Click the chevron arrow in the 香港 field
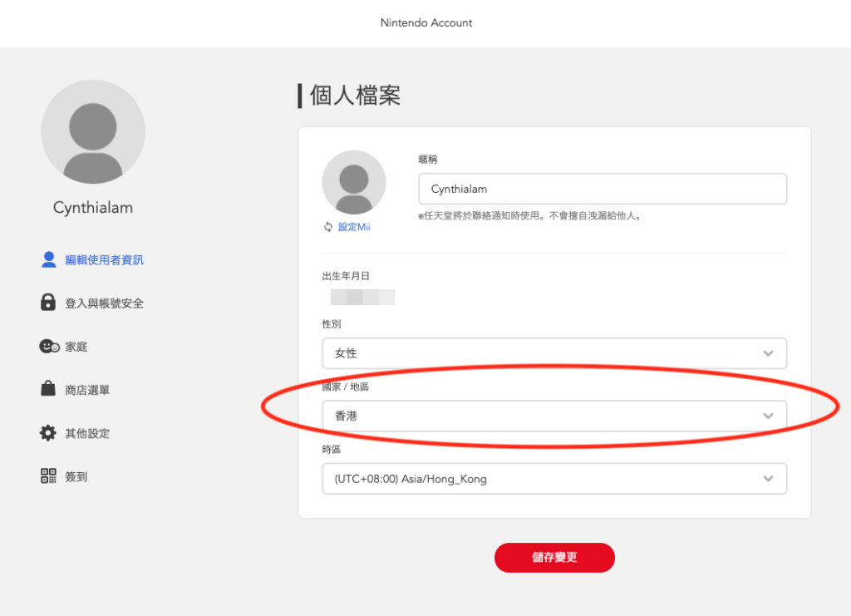The width and height of the screenshot is (851, 616). pyautogui.click(x=768, y=416)
